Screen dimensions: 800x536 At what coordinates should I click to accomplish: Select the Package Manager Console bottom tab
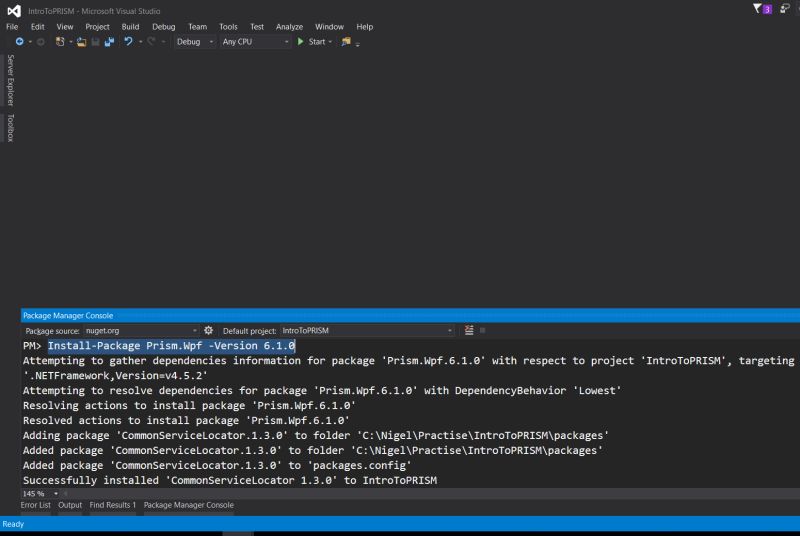pyautogui.click(x=189, y=505)
